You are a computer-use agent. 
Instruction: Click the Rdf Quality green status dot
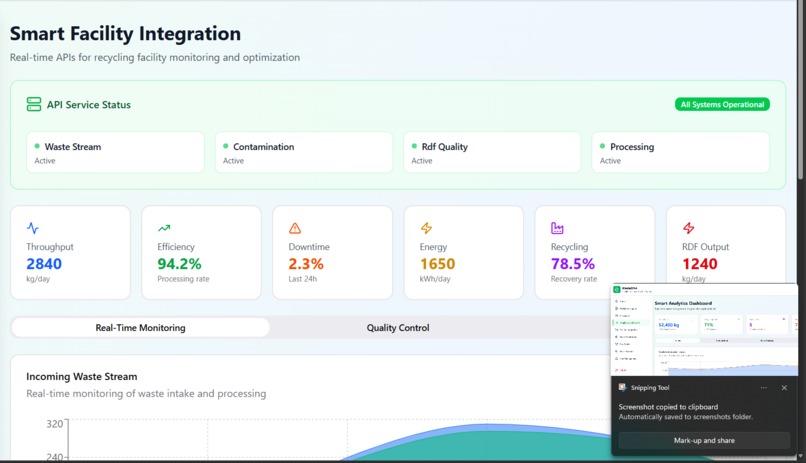tap(414, 146)
